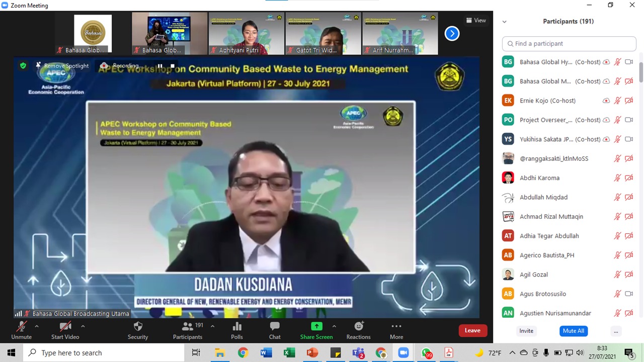Start your video
The image size is (644, 362).
coord(65,330)
